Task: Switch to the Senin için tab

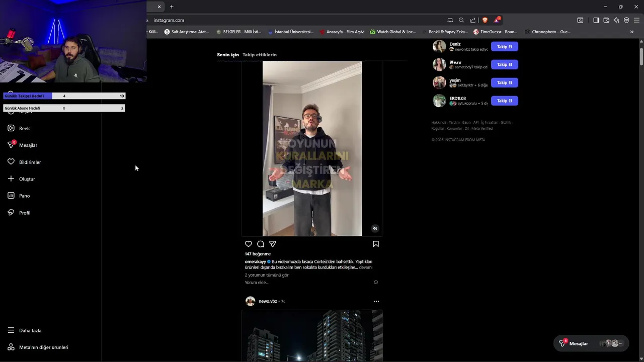Action: 228,54
